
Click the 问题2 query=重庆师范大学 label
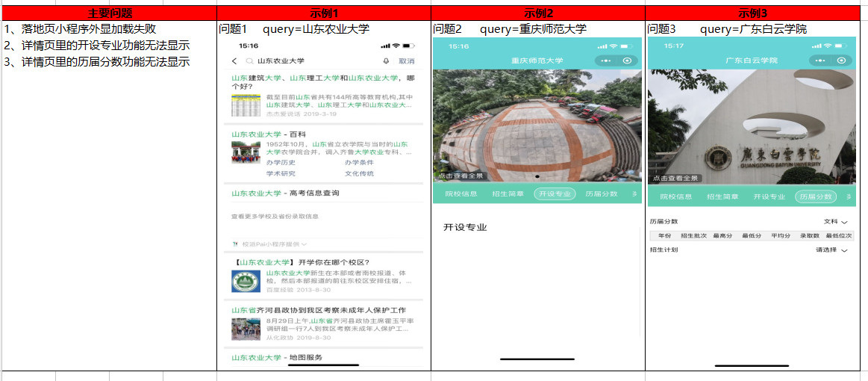click(x=510, y=29)
